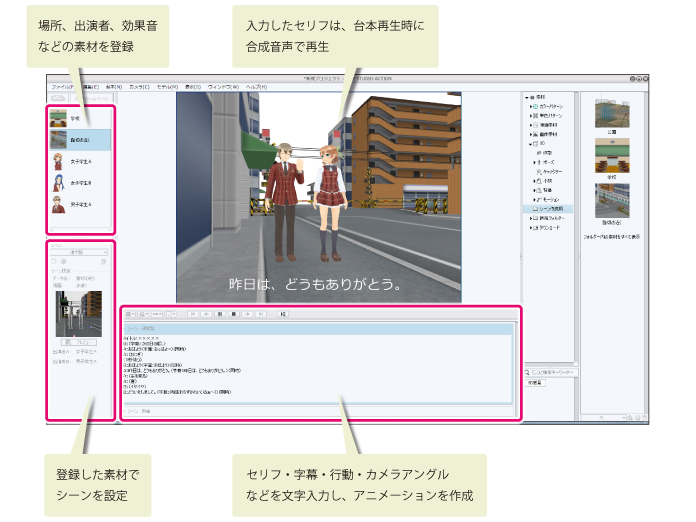This screenshot has height=522, width=696.
Task: Open the ファイル(F) menu
Action: [62, 88]
